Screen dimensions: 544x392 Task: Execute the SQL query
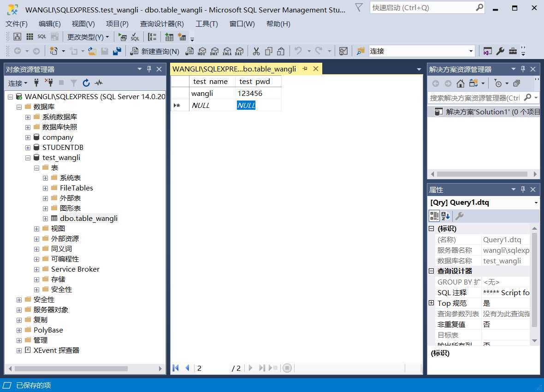pos(122,37)
